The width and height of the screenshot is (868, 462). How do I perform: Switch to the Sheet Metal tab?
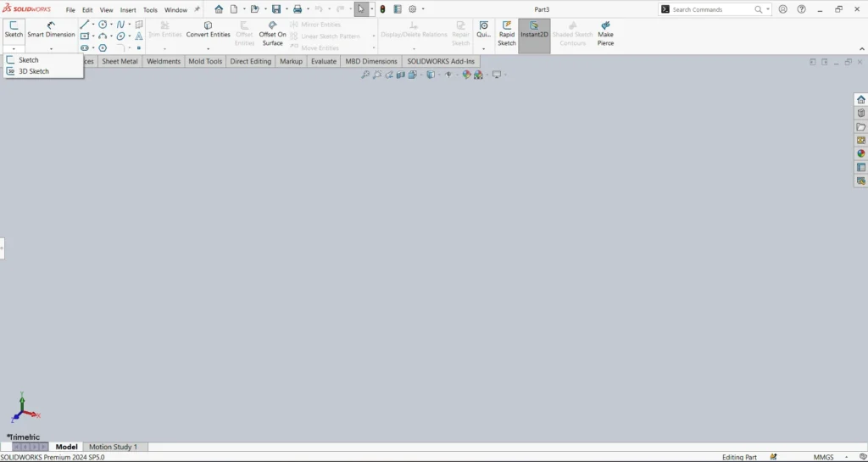pyautogui.click(x=120, y=61)
